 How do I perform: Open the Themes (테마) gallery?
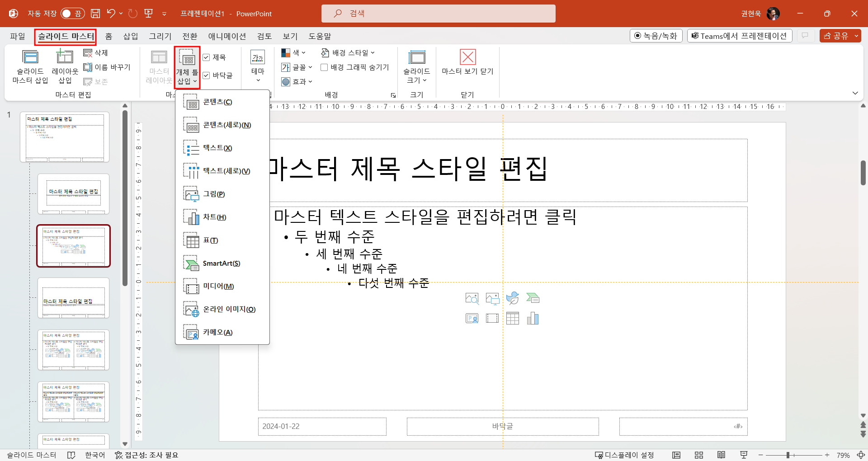pos(258,66)
